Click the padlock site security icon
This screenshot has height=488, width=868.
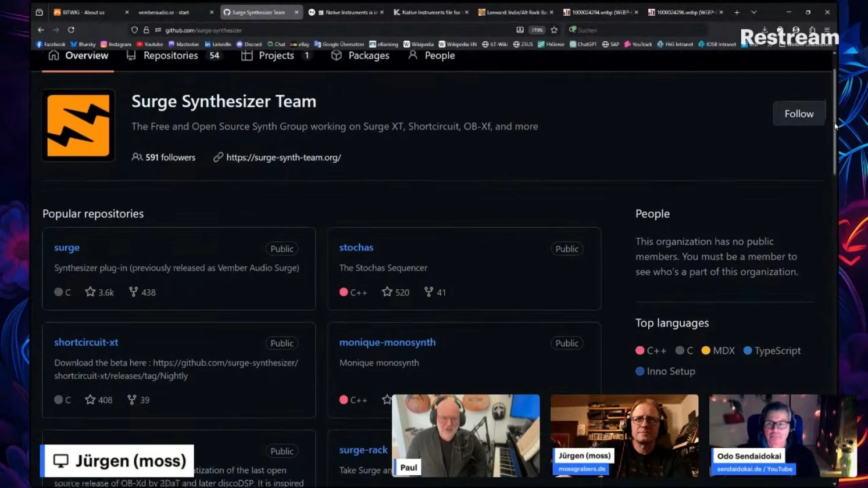146,30
